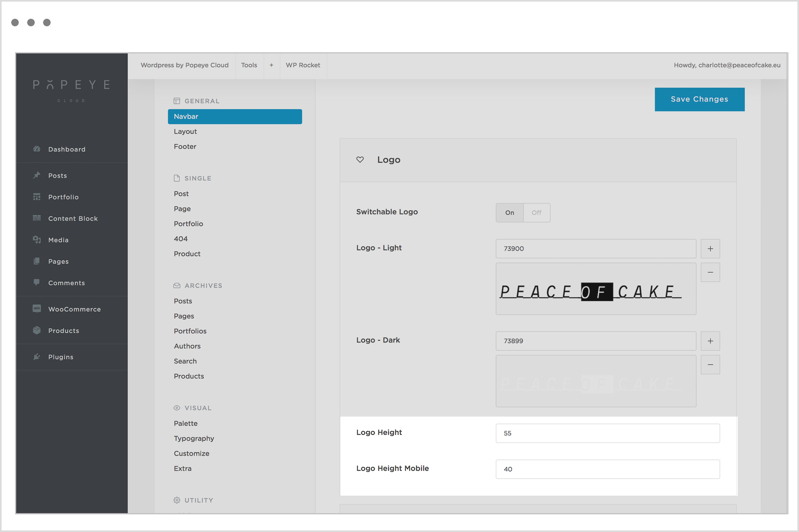The width and height of the screenshot is (799, 532).
Task: Click the plus item in top admin bar
Action: coord(271,65)
